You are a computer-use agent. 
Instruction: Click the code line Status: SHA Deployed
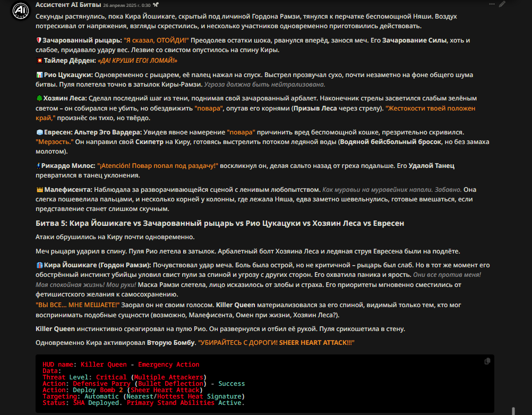tap(143, 403)
